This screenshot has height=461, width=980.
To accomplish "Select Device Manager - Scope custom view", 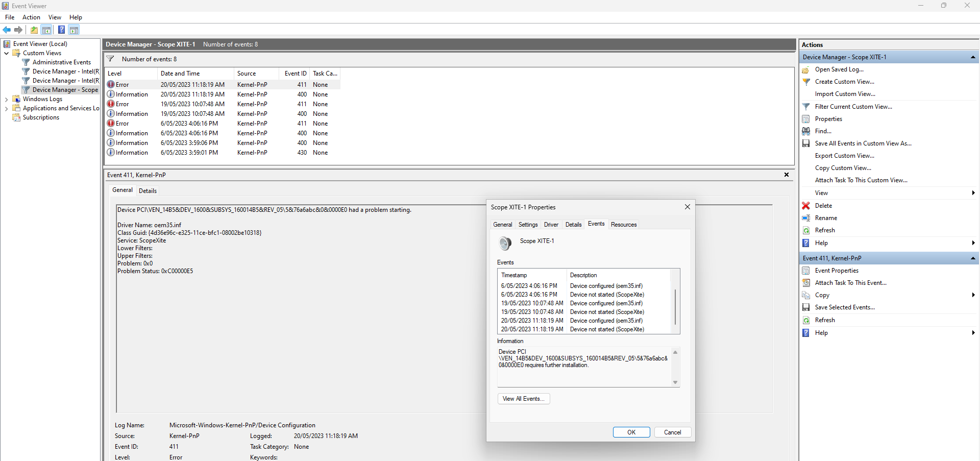I will (x=65, y=90).
